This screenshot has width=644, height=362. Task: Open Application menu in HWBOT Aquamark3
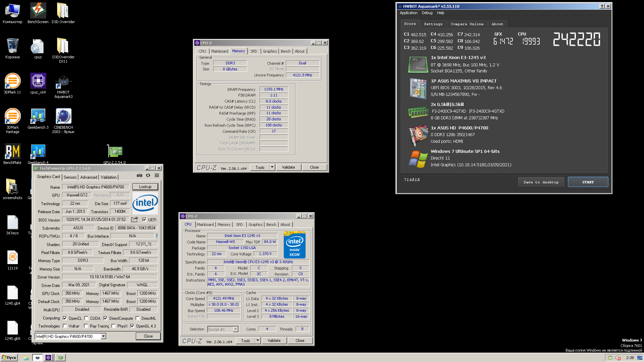pos(409,13)
